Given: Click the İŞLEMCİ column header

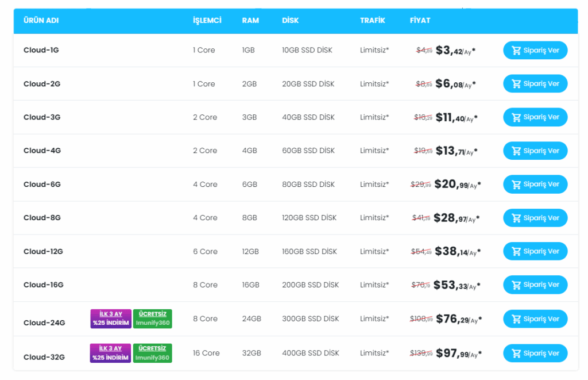Looking at the screenshot, I should coord(207,21).
